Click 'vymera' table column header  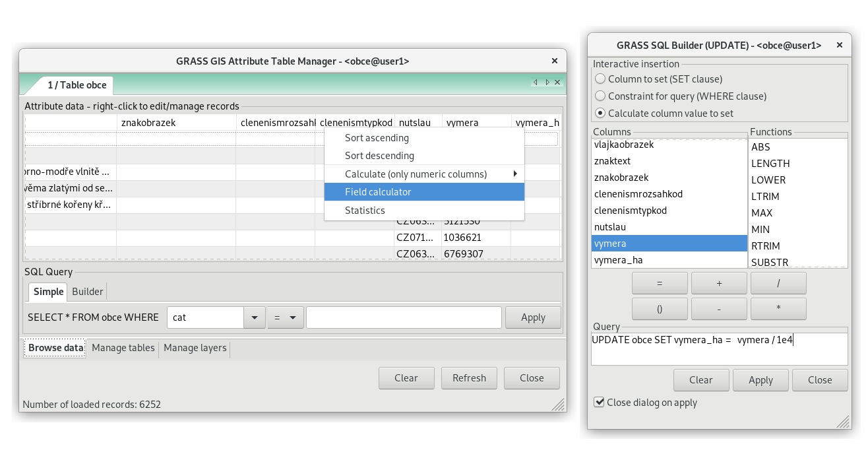476,122
